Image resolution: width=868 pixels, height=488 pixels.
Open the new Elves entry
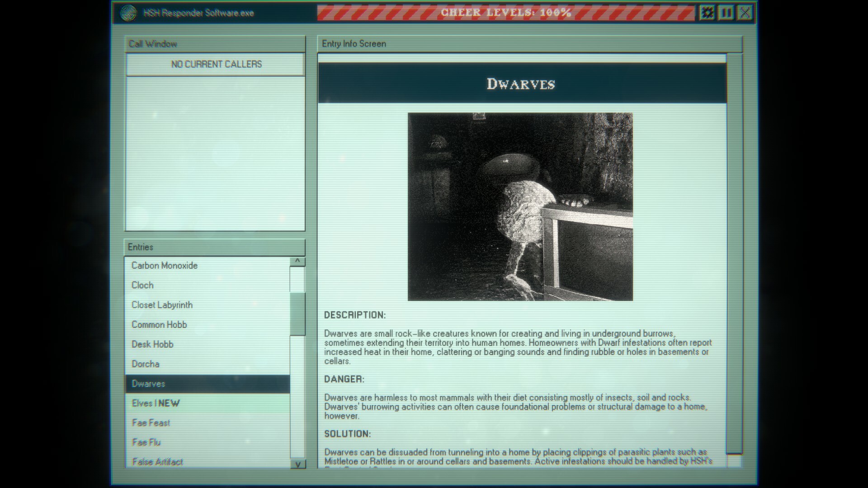tap(155, 403)
